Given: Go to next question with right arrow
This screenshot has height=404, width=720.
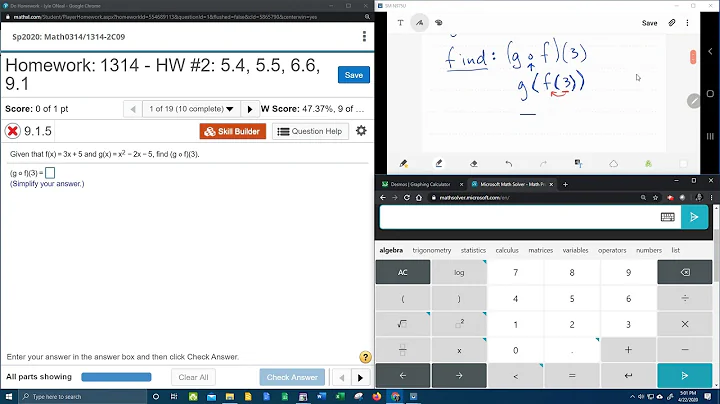Looking at the screenshot, I should (250, 109).
